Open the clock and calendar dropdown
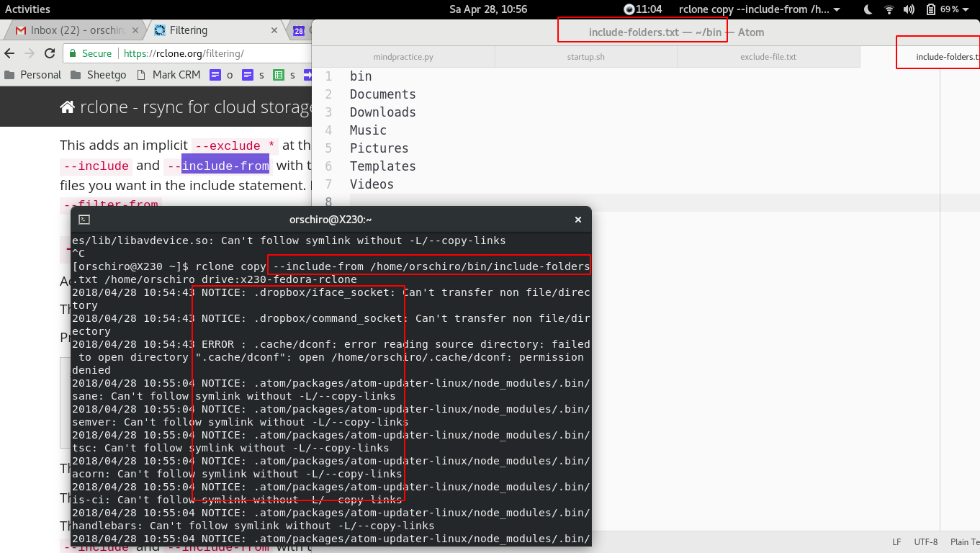This screenshot has width=980, height=553. (x=487, y=9)
